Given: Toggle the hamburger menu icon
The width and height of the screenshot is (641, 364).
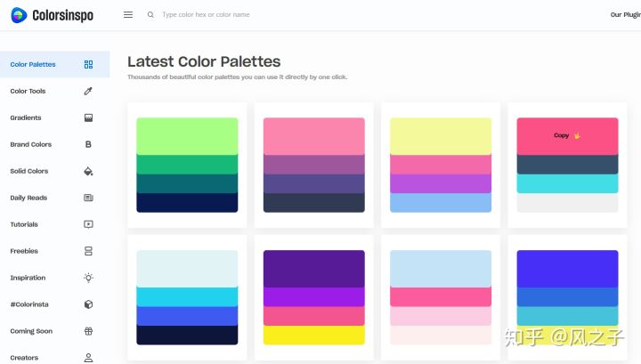Looking at the screenshot, I should click(x=128, y=15).
